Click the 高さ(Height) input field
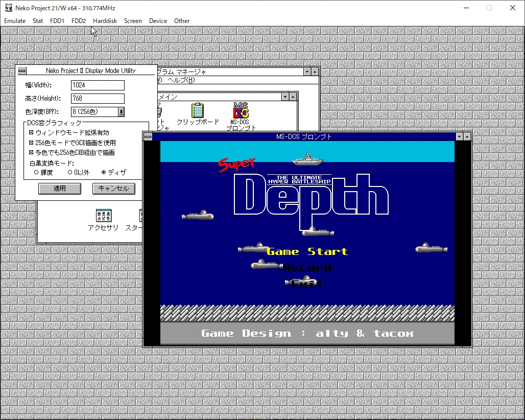 (98, 99)
